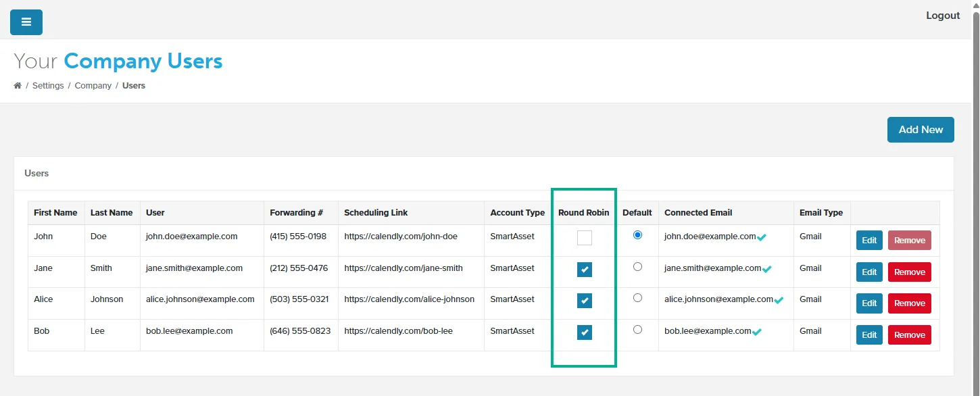Click the https://calendly.com/alice-johnson scheduling link

410,299
